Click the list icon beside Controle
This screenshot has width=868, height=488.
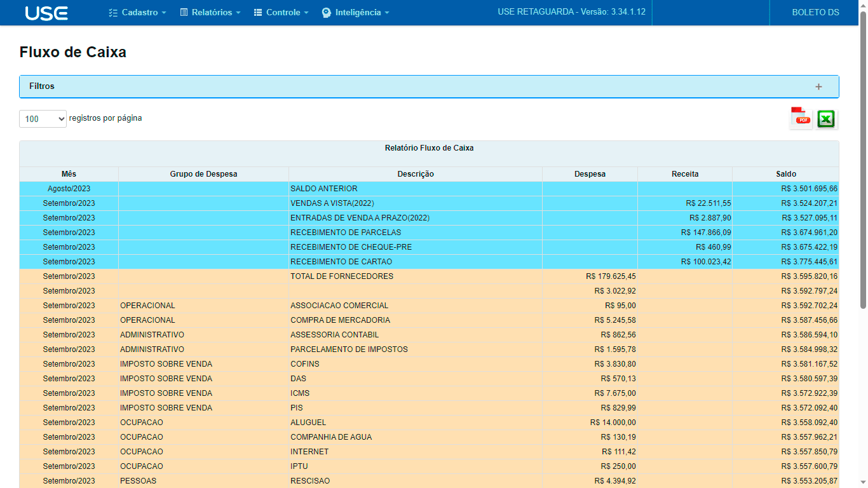[x=258, y=13]
